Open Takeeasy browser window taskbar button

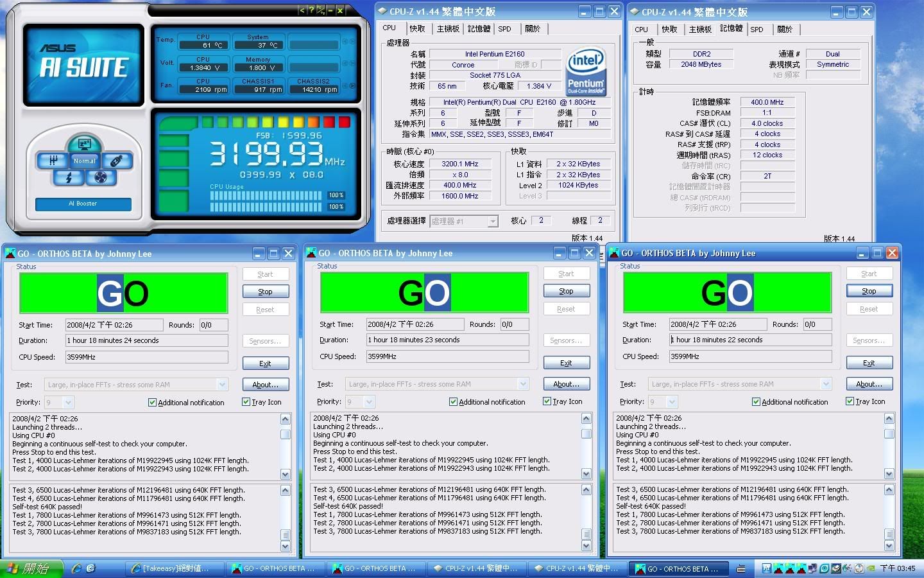[x=175, y=568]
